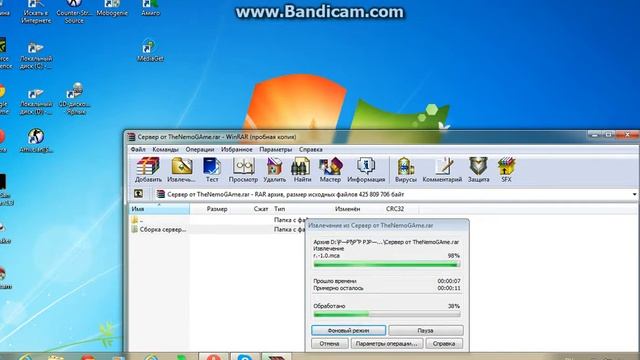Click the 'Обработано' label

[x=329, y=306]
